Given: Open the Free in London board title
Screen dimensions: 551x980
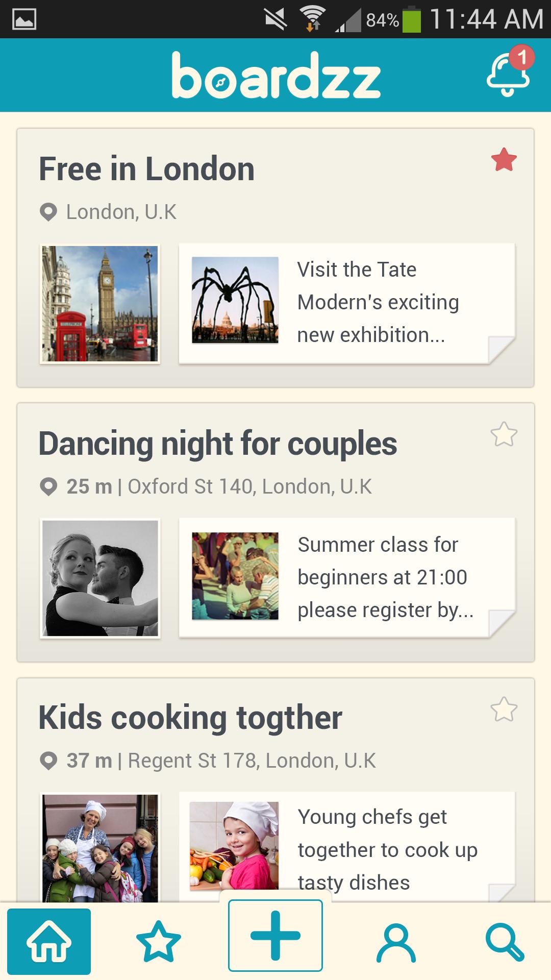Looking at the screenshot, I should (147, 169).
